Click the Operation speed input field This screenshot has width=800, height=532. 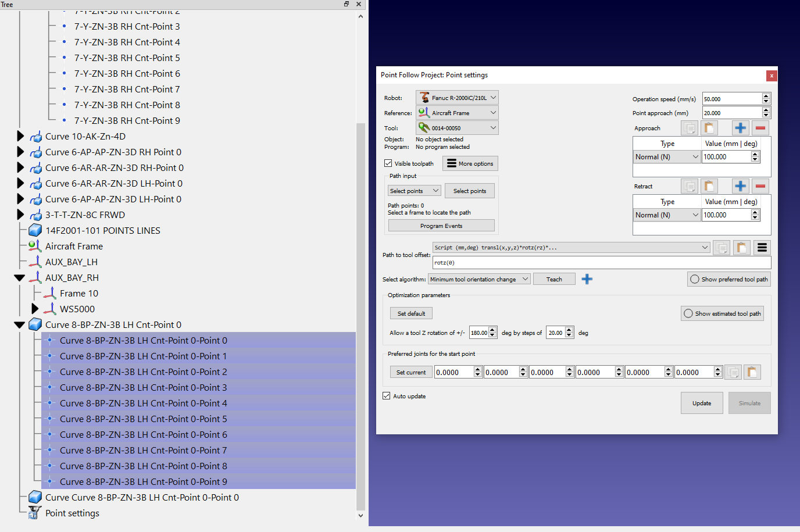tap(731, 99)
